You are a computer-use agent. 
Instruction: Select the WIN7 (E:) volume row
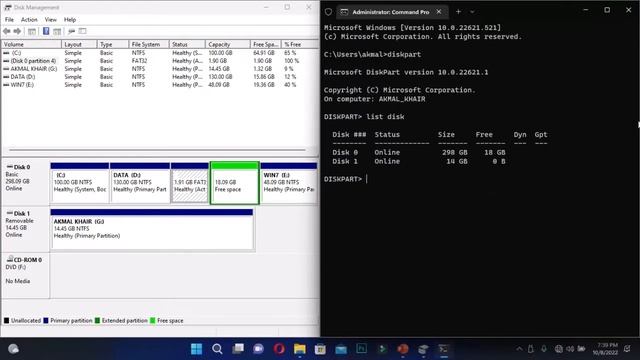coord(160,85)
